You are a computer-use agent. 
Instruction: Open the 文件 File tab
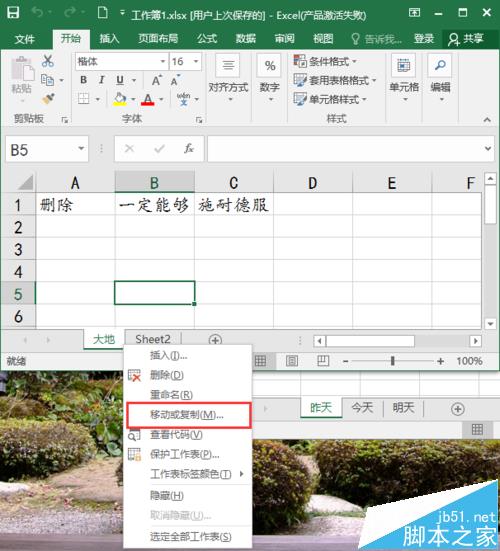click(25, 39)
